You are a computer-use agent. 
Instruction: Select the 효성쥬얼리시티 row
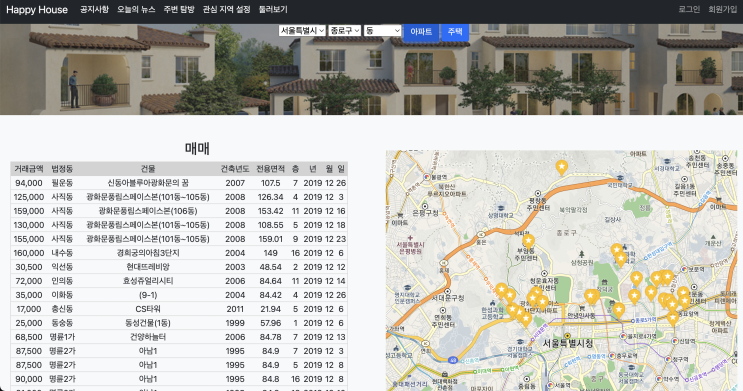179,281
